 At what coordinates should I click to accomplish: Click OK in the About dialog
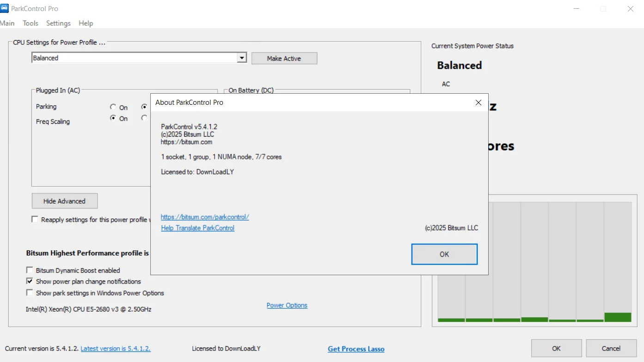click(444, 254)
